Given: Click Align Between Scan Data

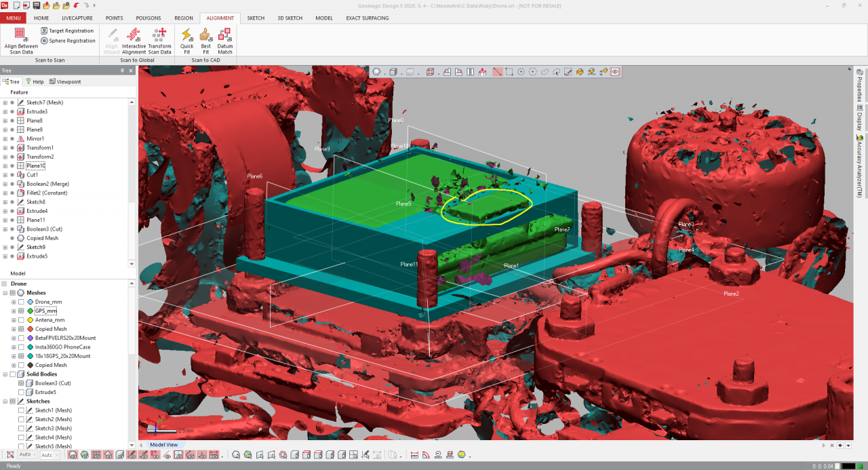Looking at the screenshot, I should pyautogui.click(x=20, y=39).
